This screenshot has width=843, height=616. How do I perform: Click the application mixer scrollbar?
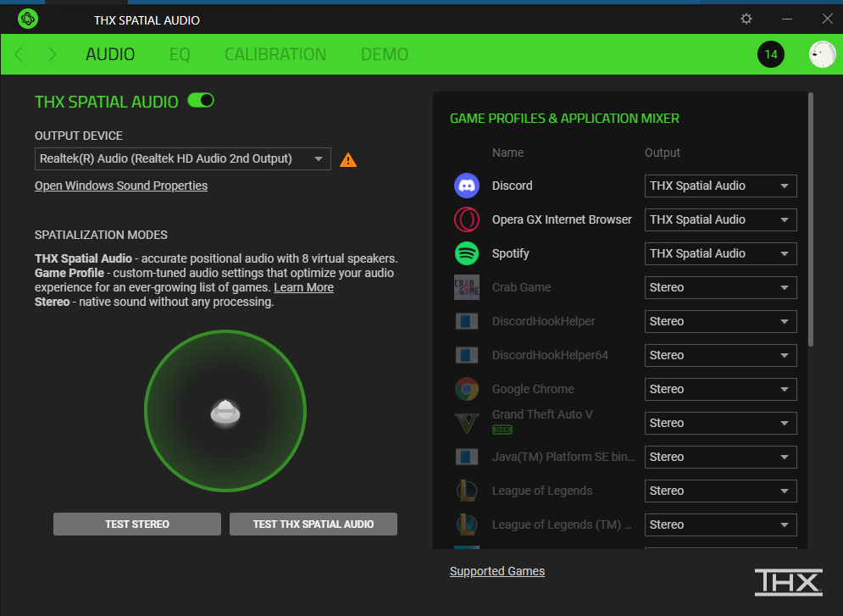click(x=810, y=219)
